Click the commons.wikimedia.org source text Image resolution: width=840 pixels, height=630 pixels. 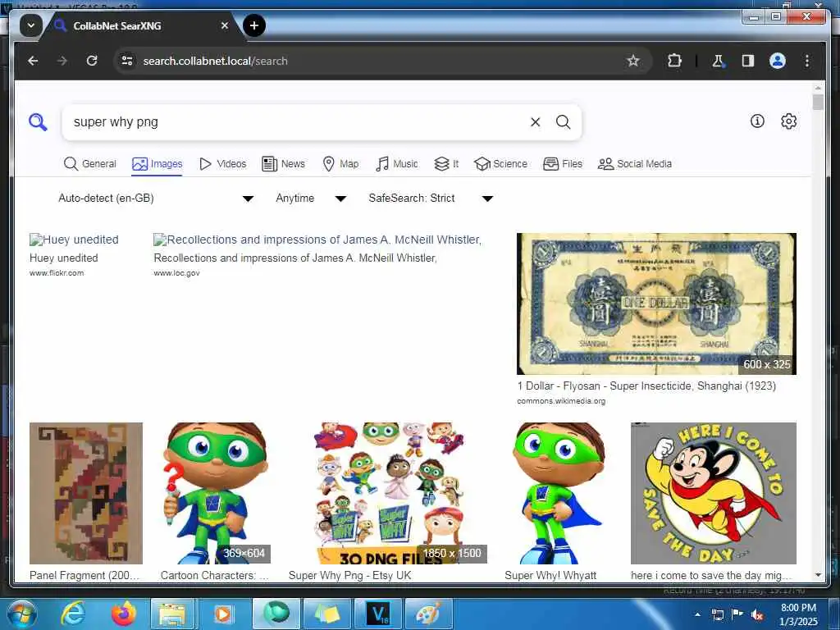pyautogui.click(x=561, y=400)
